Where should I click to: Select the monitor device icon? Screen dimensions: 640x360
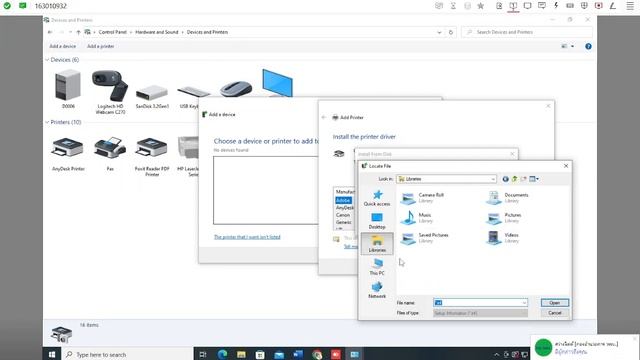[x=278, y=83]
